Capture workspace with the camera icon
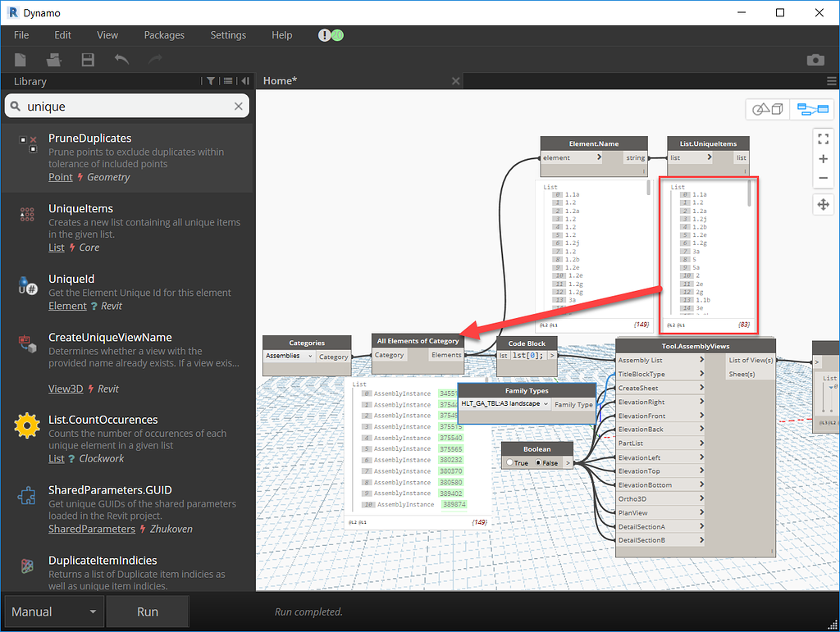 [x=815, y=60]
